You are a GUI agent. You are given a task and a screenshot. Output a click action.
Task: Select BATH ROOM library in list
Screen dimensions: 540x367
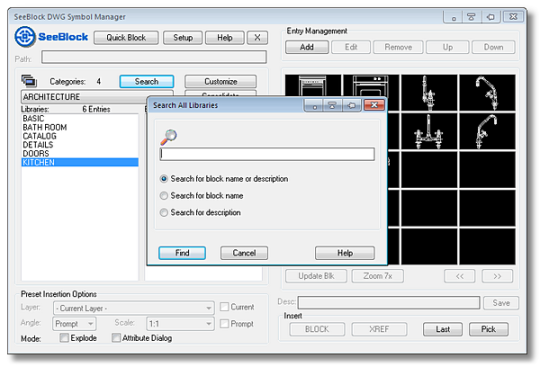click(80, 127)
